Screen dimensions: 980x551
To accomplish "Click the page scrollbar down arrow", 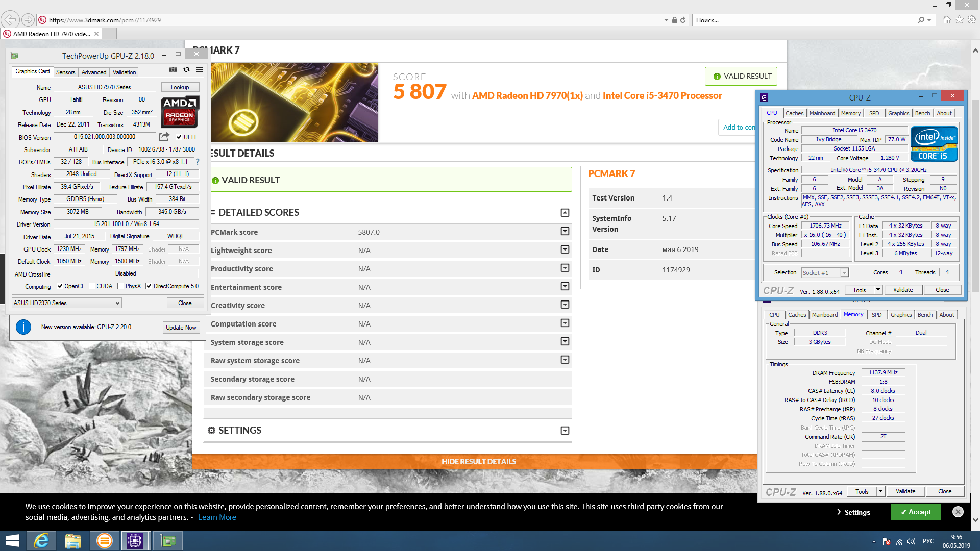I will 975,520.
